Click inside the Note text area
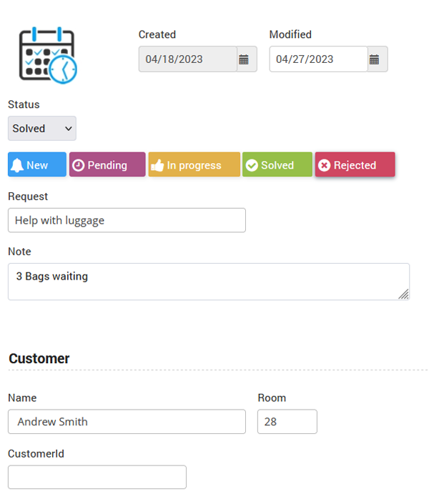Screen dimensions: 429x504 [x=208, y=282]
